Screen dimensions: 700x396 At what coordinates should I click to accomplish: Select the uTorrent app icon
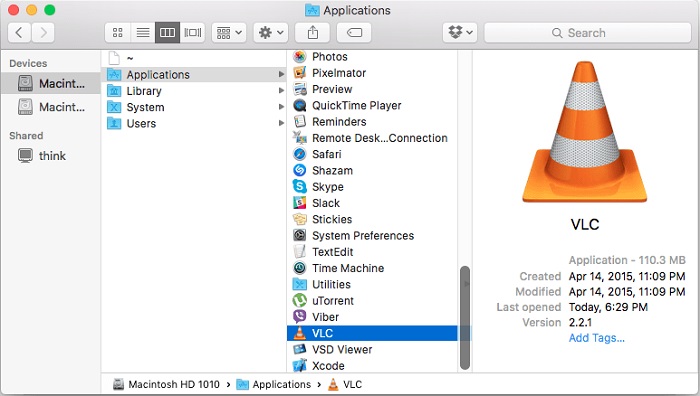[x=300, y=300]
